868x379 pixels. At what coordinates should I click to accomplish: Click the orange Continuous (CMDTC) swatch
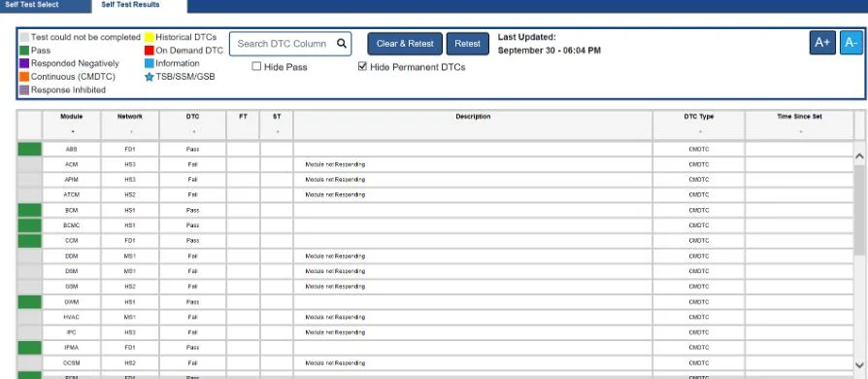[x=24, y=77]
